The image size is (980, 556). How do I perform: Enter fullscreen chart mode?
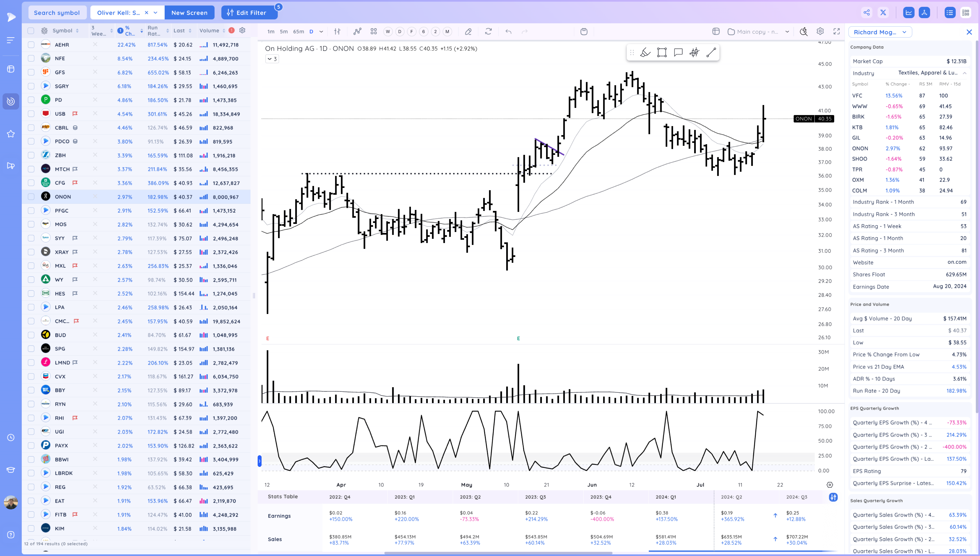point(836,32)
